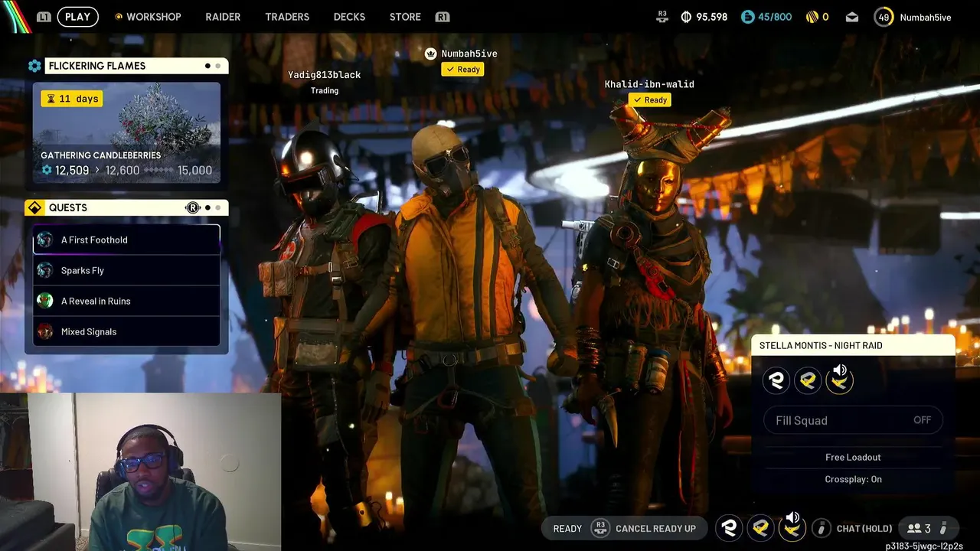Image resolution: width=980 pixels, height=551 pixels.
Task: Click the yellow-check squad emblem in bottom bar
Action: pyautogui.click(x=760, y=528)
